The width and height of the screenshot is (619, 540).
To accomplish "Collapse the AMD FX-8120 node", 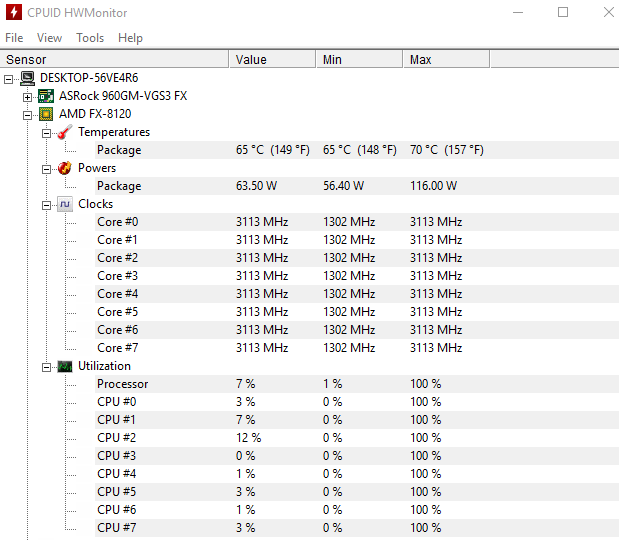I will tap(27, 115).
